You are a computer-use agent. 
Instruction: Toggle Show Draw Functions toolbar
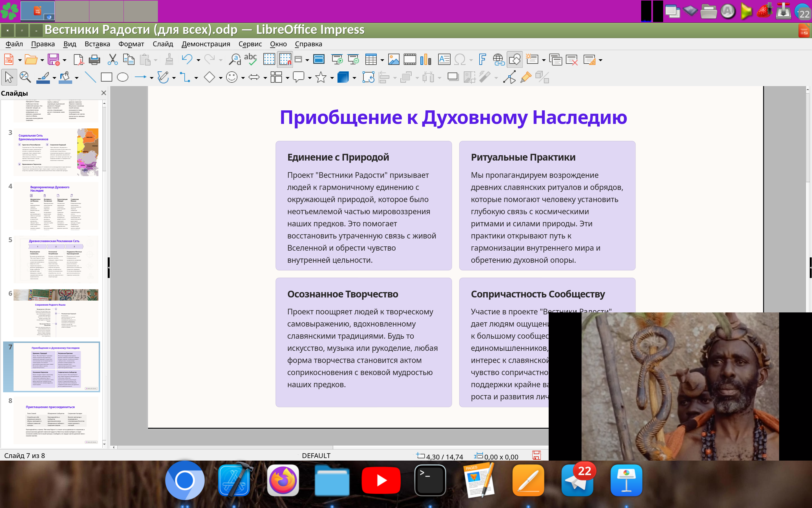point(515,60)
